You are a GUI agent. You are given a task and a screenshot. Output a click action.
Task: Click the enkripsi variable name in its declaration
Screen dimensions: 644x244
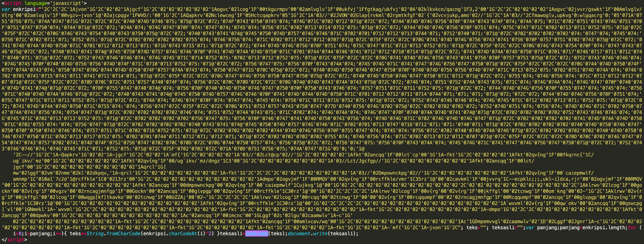coord(24,9)
